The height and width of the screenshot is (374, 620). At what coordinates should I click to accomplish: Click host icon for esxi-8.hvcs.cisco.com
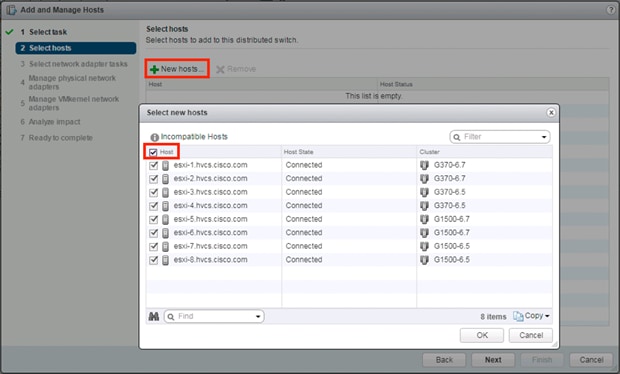[x=166, y=260]
